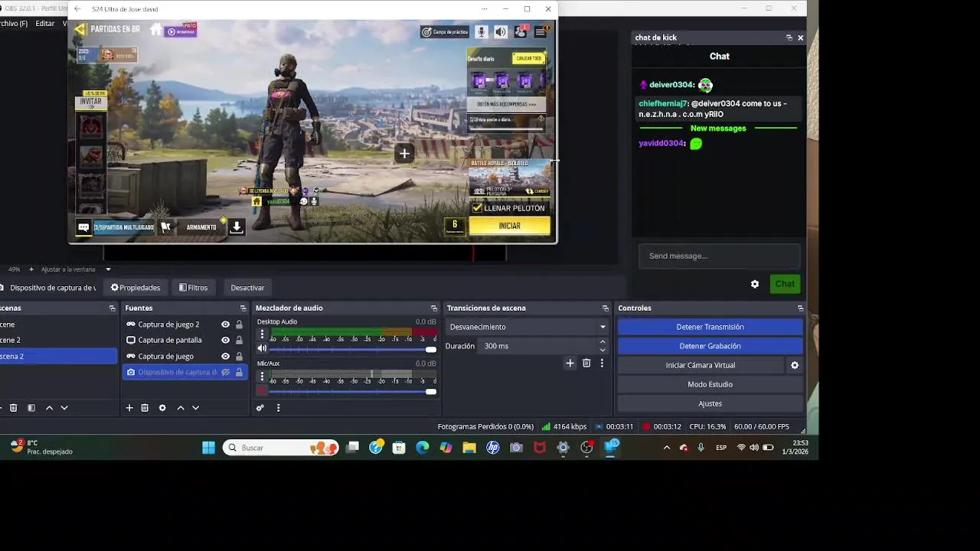Open advanced audio properties gears icon
Image resolution: width=980 pixels, height=551 pixels.
pos(260,408)
